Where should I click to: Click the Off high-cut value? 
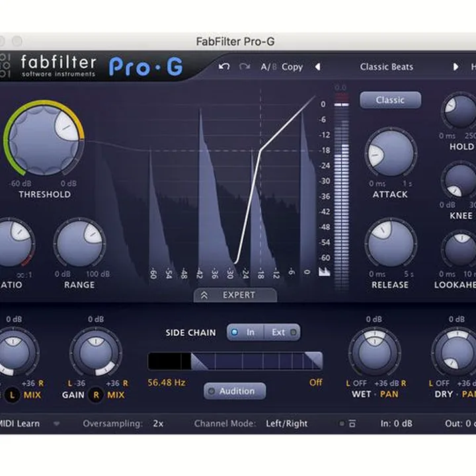pos(316,383)
